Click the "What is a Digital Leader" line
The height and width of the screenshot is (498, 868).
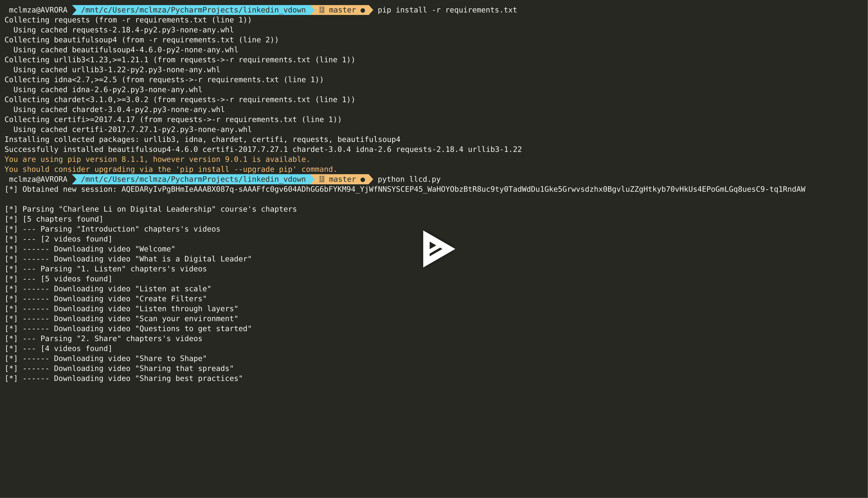point(128,259)
